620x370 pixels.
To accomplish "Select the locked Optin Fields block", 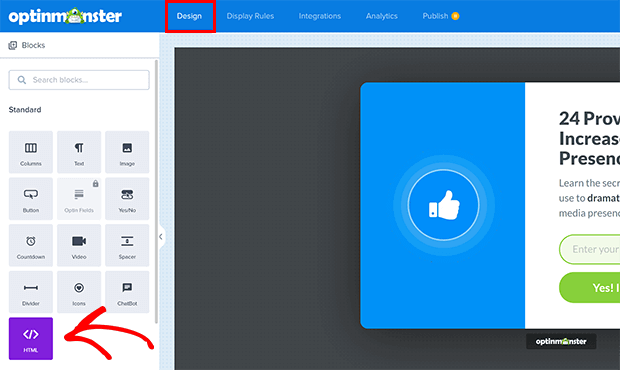I will click(x=79, y=199).
